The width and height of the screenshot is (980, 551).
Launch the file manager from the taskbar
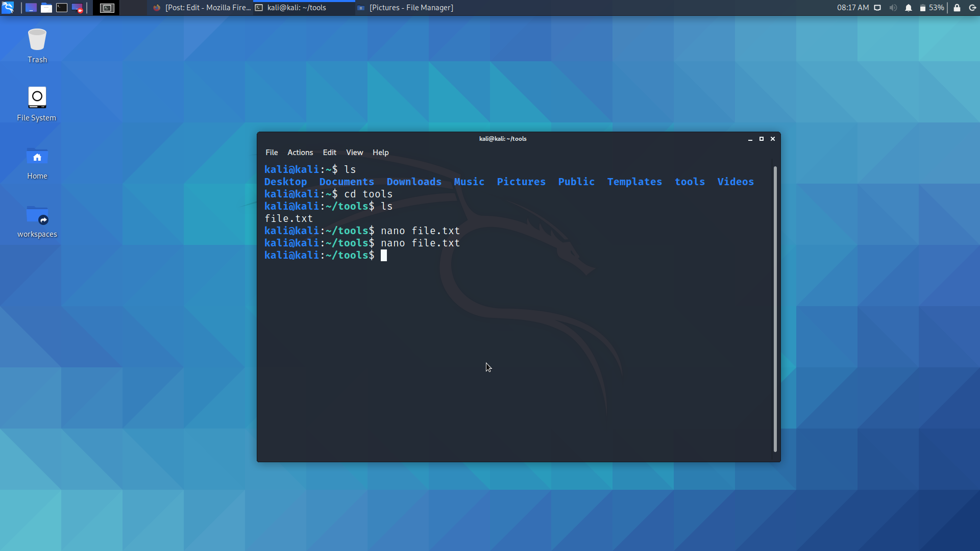click(x=46, y=8)
